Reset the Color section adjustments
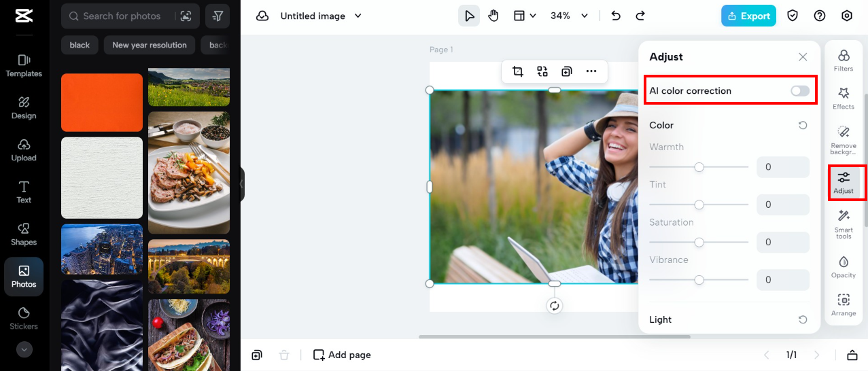 click(803, 126)
